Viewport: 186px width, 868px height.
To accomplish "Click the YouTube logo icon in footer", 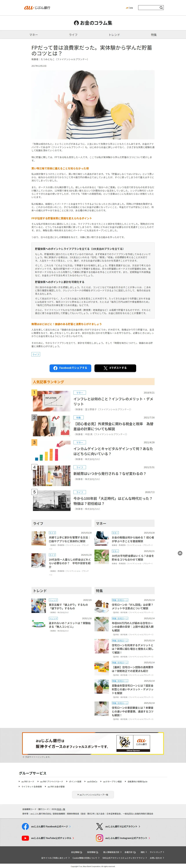I will (25, 838).
